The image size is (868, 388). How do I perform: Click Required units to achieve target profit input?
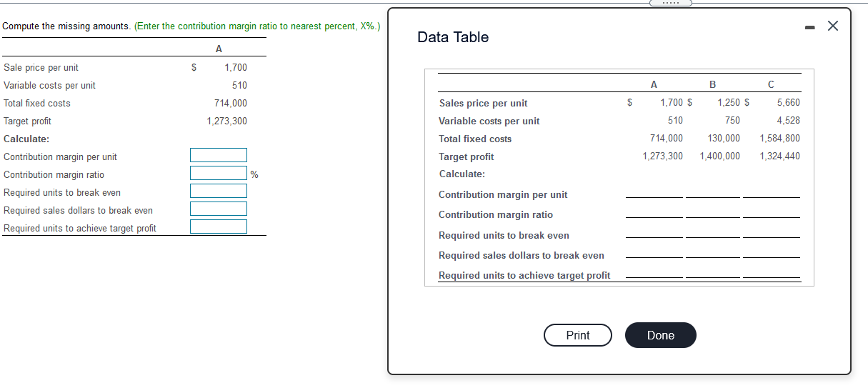tap(219, 227)
